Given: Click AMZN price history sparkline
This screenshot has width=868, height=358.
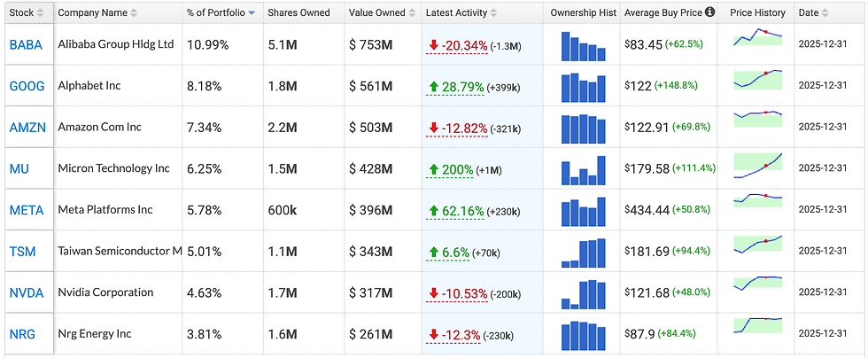Looking at the screenshot, I should pos(758,119).
